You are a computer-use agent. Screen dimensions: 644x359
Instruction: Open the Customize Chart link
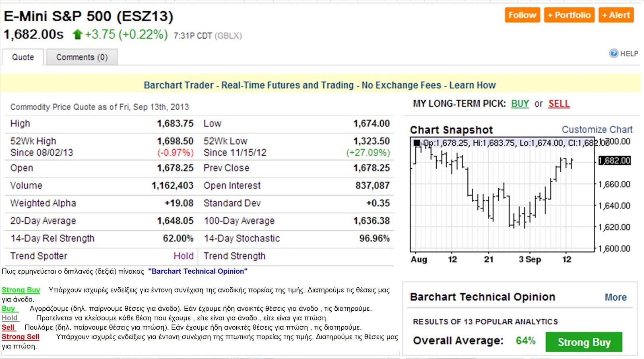click(597, 130)
